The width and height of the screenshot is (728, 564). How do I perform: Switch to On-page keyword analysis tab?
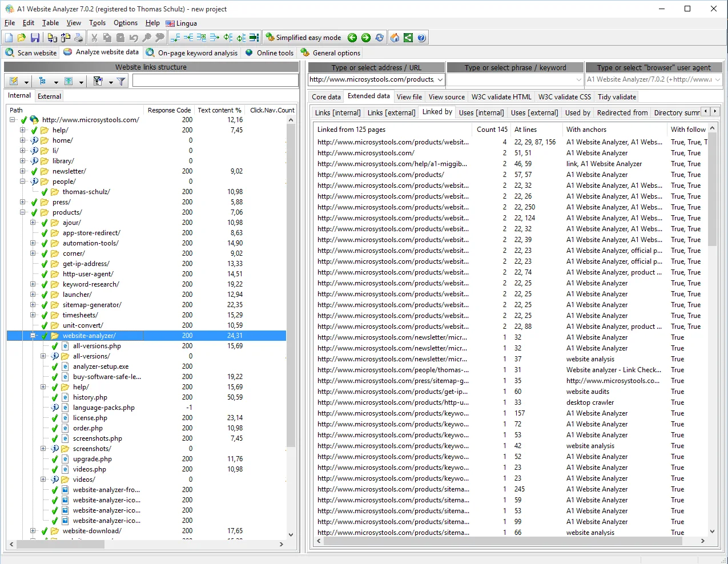click(192, 53)
